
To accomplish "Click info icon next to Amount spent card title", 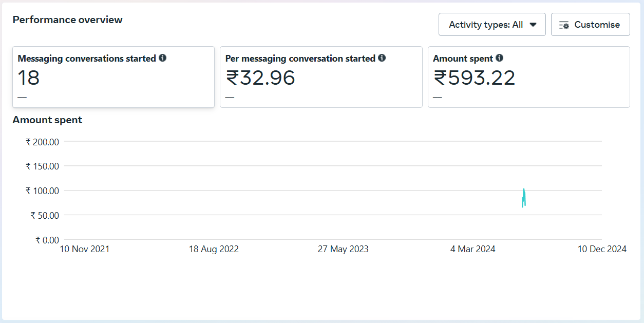I will [x=499, y=58].
